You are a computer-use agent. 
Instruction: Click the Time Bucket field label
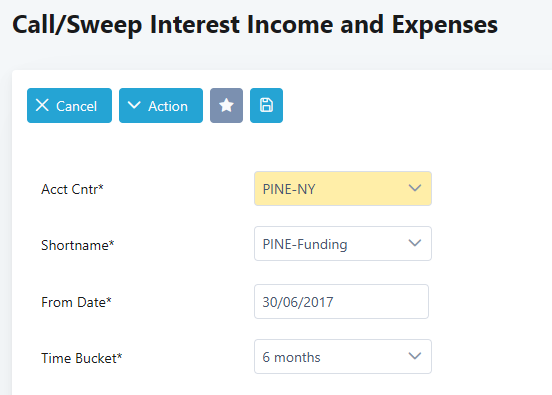point(81,358)
